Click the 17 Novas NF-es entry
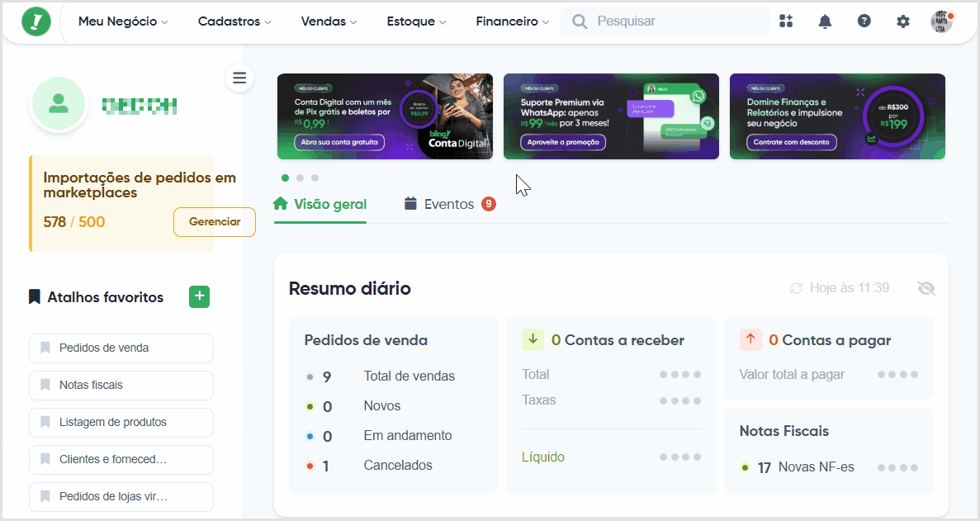Viewport: 980px width, 521px height. (797, 467)
